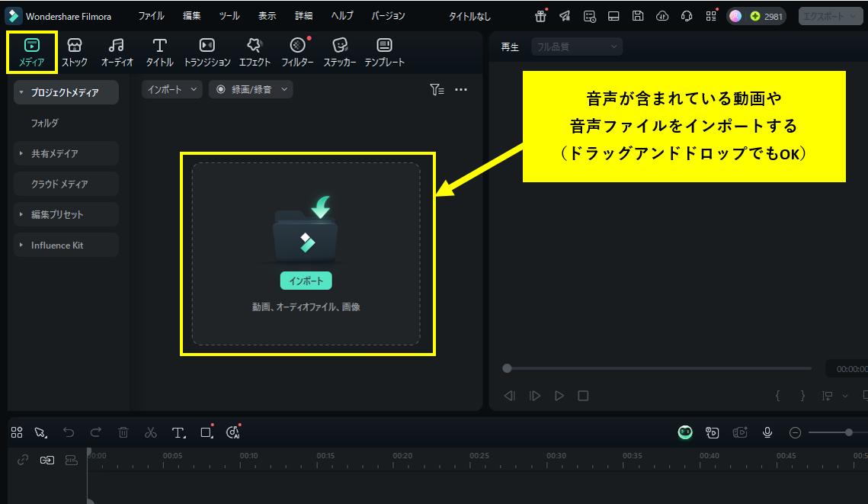
Task: Select the Titles panel
Action: tap(159, 52)
